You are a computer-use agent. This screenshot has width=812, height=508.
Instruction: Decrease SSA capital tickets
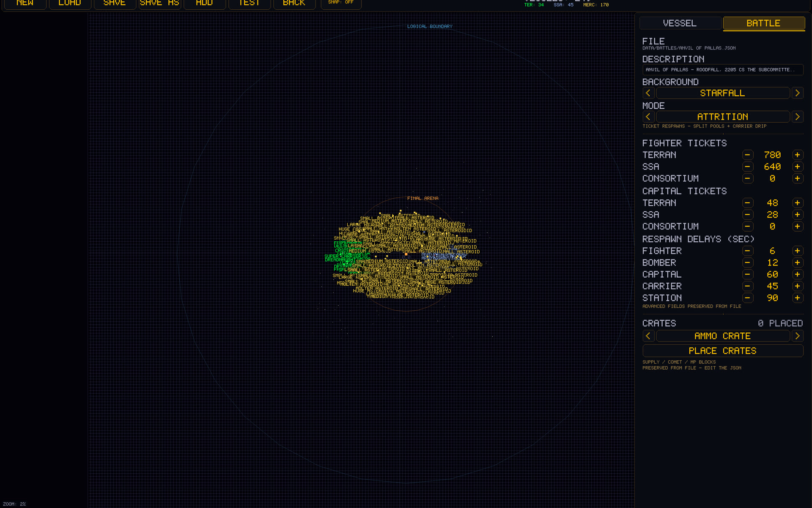748,215
